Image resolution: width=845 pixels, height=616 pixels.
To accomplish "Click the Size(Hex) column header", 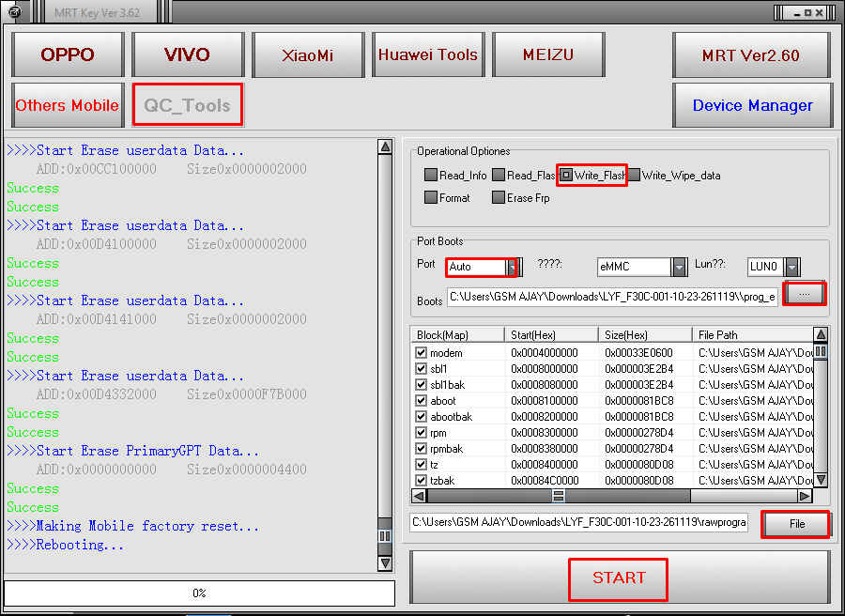I will [x=645, y=334].
